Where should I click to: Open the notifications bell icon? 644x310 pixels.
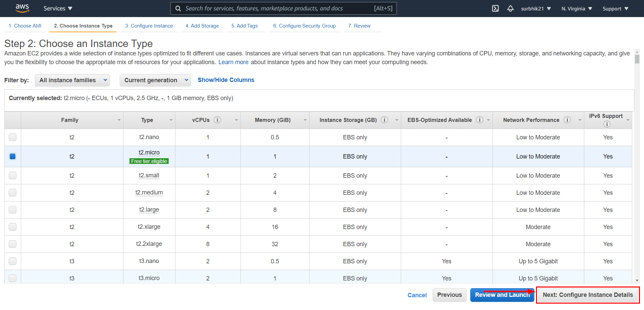[x=510, y=8]
